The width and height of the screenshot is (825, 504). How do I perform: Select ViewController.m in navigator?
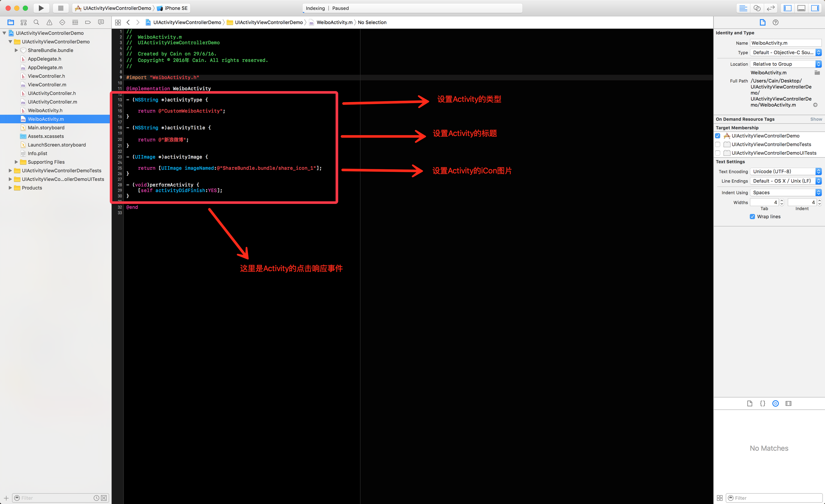[x=47, y=85]
